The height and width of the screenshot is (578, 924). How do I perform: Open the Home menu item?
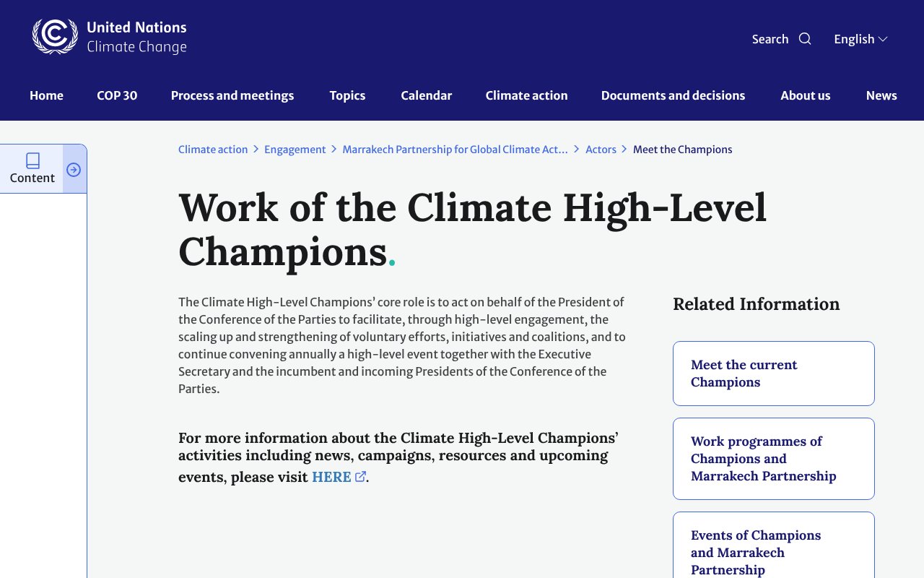46,95
